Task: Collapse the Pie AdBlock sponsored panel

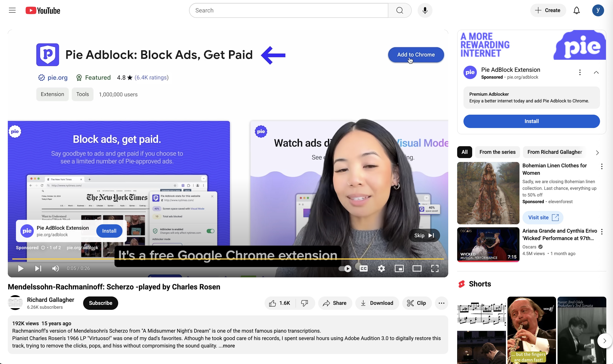Action: pos(596,72)
